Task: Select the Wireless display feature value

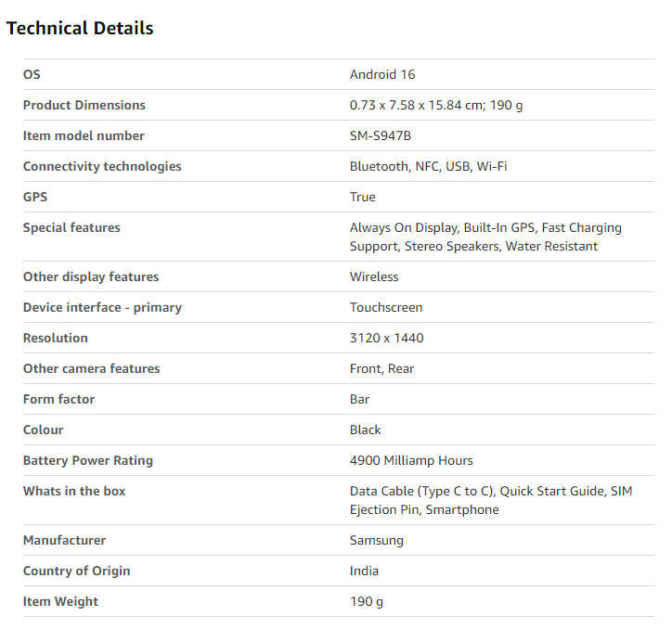Action: [374, 276]
